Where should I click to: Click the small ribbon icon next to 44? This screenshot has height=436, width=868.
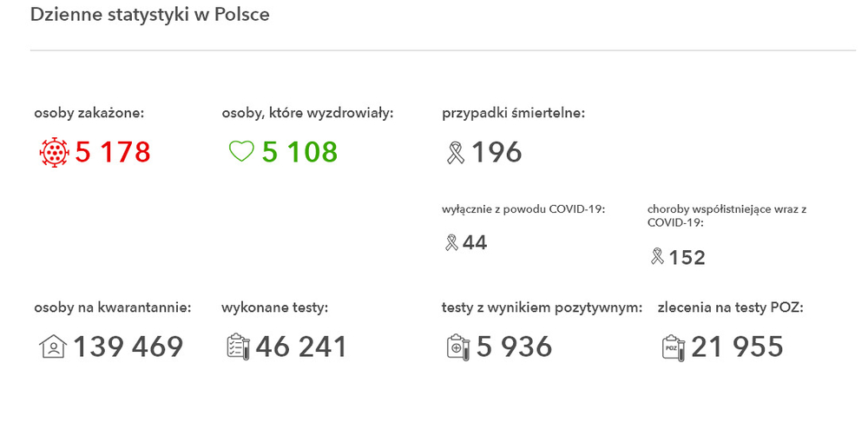[x=451, y=242]
